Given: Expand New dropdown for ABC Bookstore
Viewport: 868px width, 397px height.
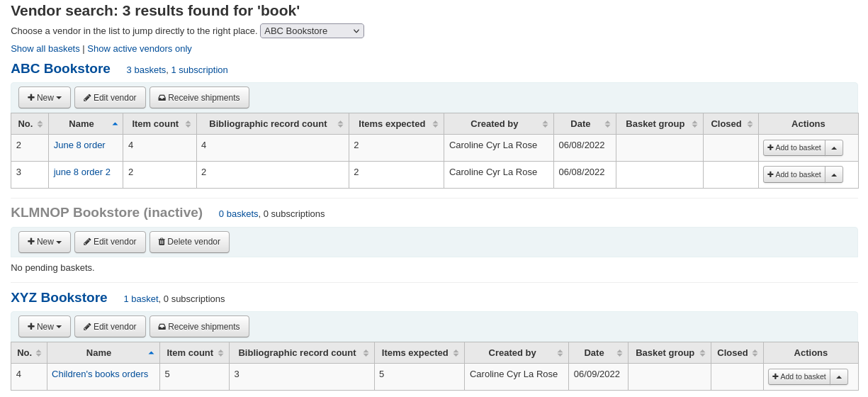Looking at the screenshot, I should click(45, 98).
